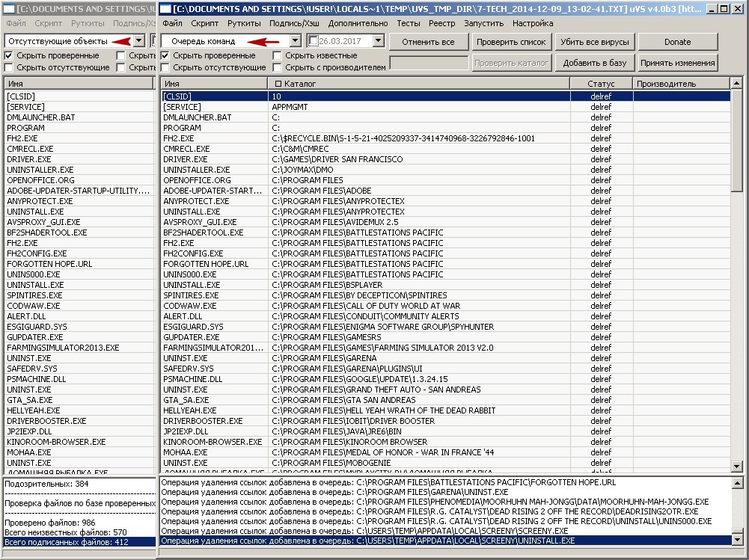Select DRIVER.EXE row in front list
Viewport: 749px width, 560px height.
click(x=446, y=159)
